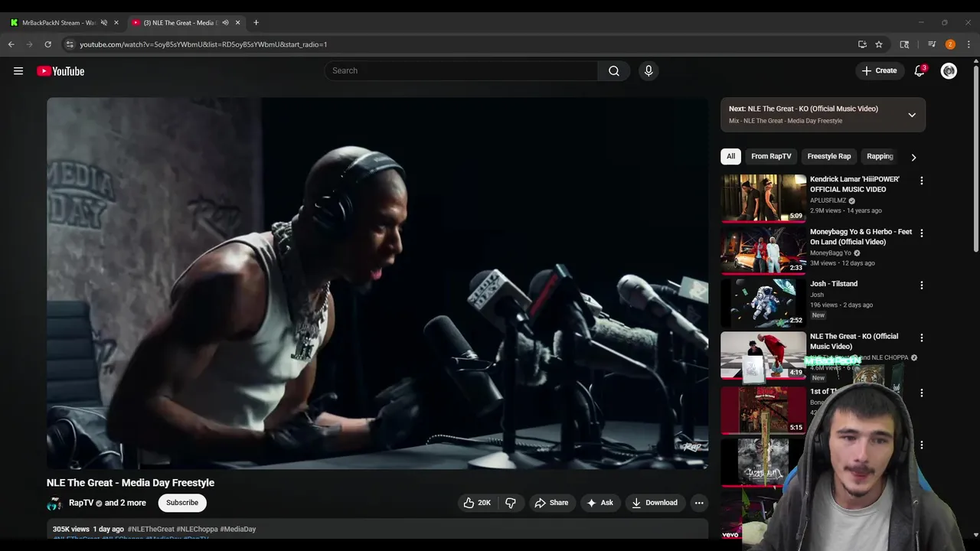Open a new browser tab
The image size is (980, 551).
(256, 22)
